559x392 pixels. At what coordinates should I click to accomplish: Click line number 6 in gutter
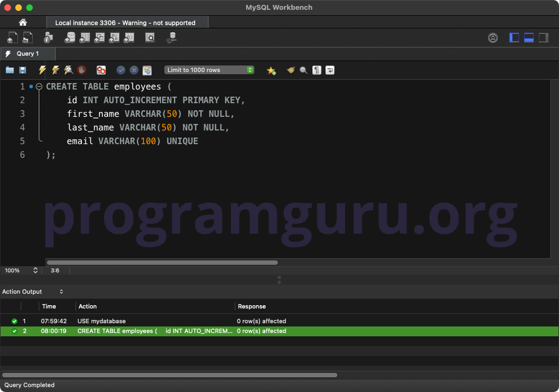pos(22,155)
